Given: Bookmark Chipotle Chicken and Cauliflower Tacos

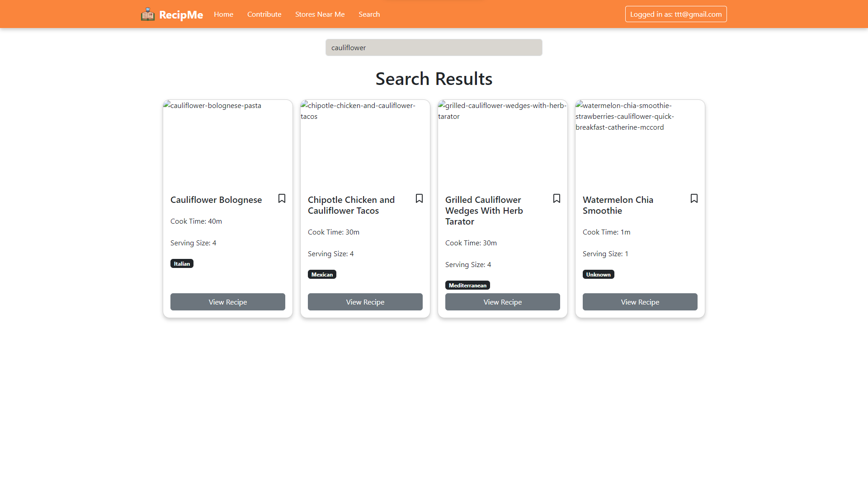Looking at the screenshot, I should 419,198.
